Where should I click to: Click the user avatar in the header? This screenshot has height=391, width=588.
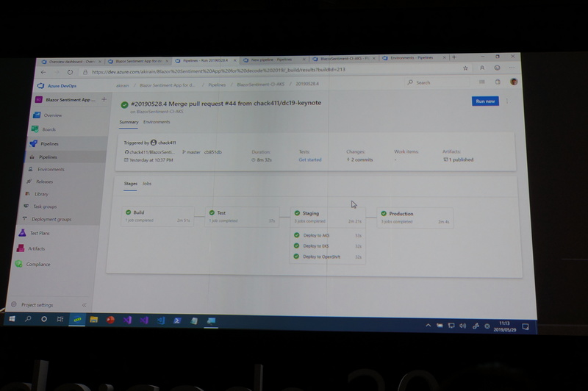pyautogui.click(x=514, y=82)
